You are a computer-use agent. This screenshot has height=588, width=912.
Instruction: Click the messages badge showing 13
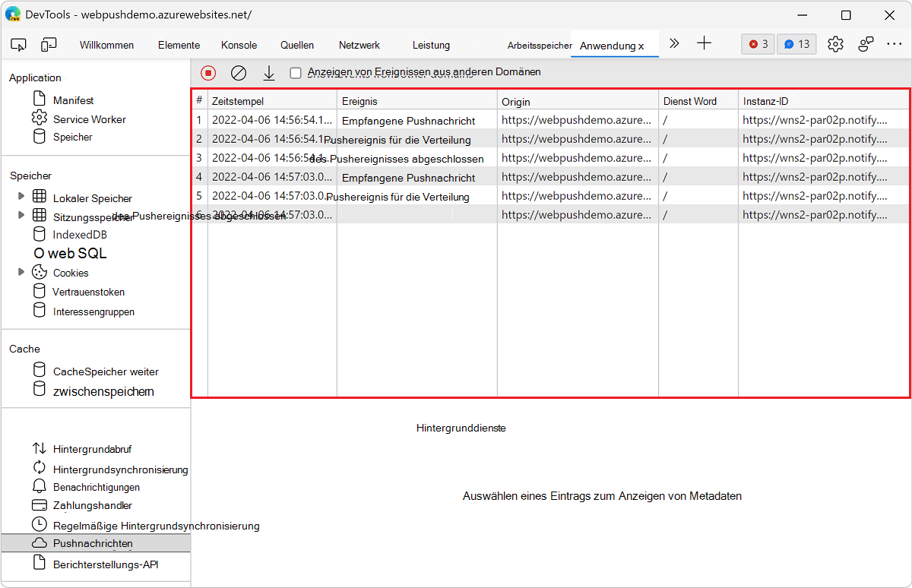pyautogui.click(x=796, y=44)
